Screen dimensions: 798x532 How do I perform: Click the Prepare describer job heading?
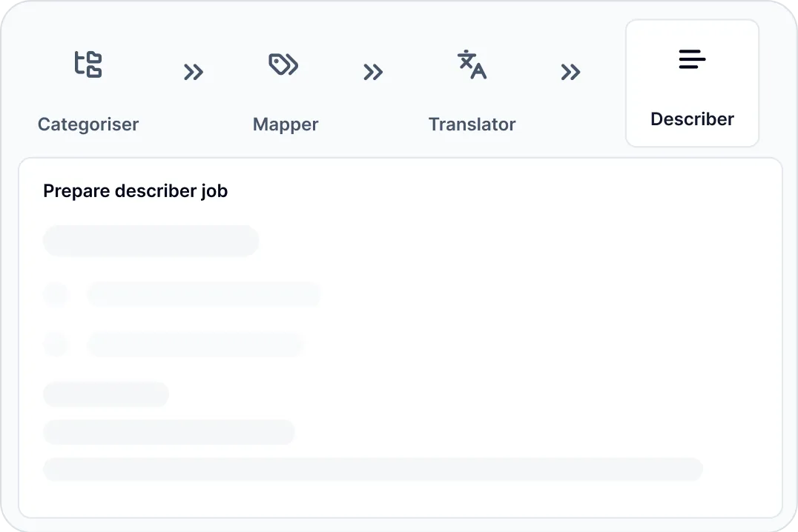pyautogui.click(x=136, y=190)
